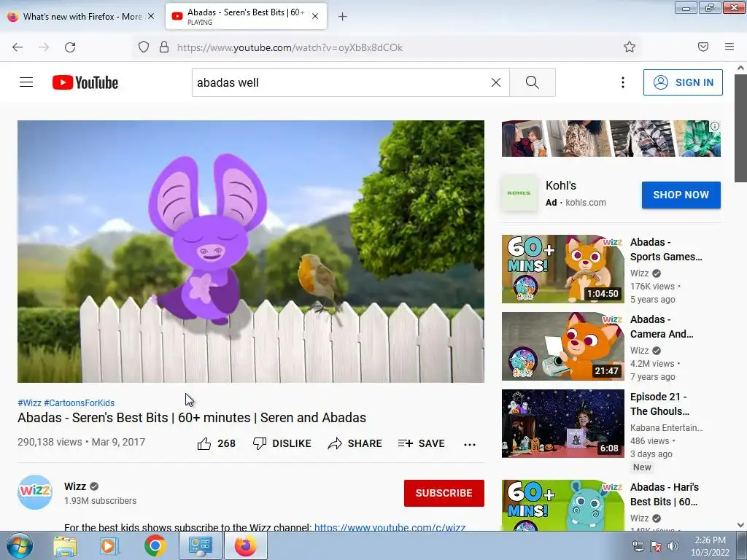The image size is (747, 560).
Task: Go back with the browser back arrow
Action: point(18,47)
